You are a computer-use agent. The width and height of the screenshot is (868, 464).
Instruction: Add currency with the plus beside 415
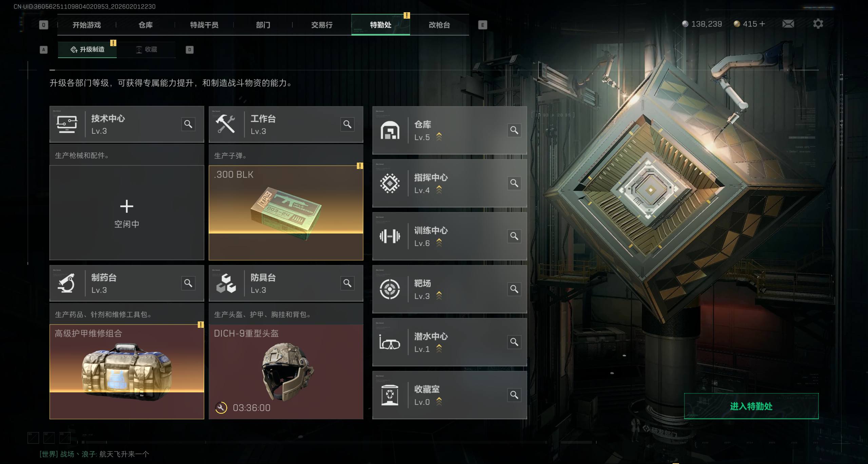pyautogui.click(x=762, y=24)
